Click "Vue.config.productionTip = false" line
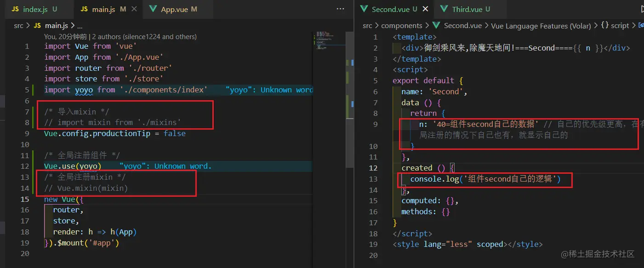Viewport: 644px width, 268px height. 115,133
